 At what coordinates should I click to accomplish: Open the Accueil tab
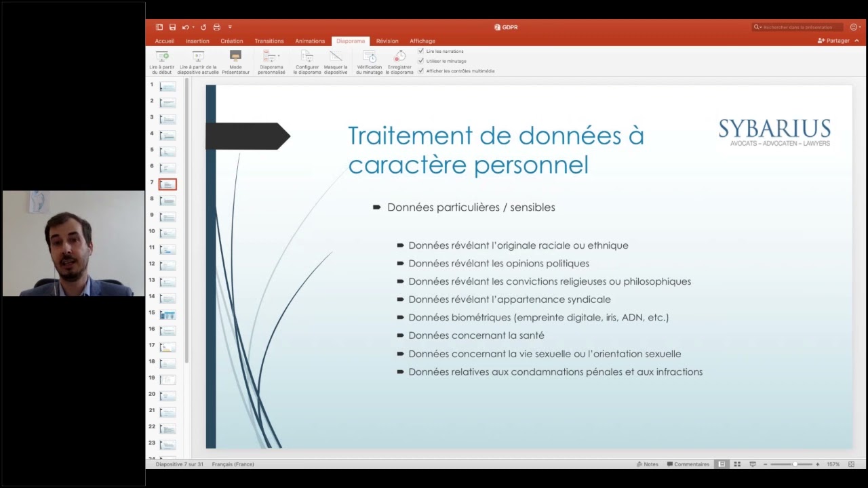tap(165, 41)
